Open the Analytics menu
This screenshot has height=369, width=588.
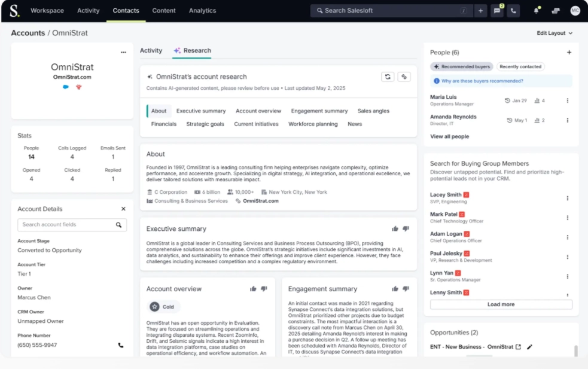coord(203,11)
